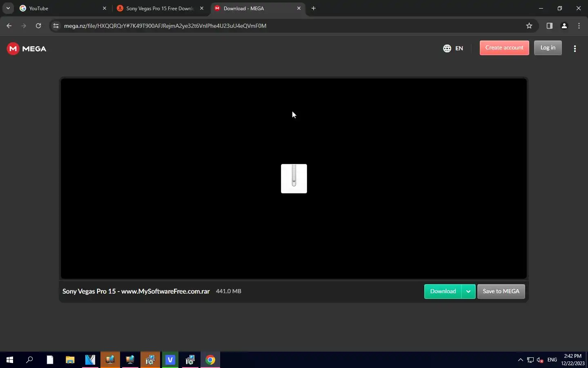Open Google Chrome from taskbar
The width and height of the screenshot is (588, 368).
tap(210, 360)
